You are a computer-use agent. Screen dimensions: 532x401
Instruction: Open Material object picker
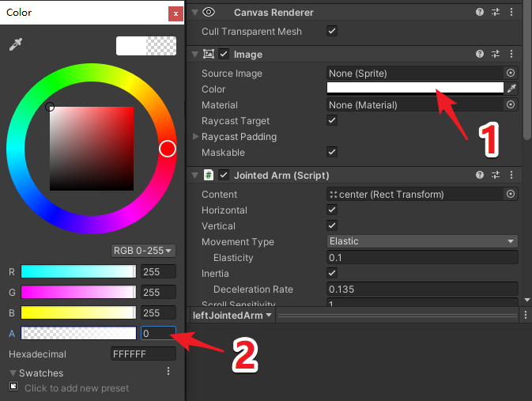coord(511,104)
